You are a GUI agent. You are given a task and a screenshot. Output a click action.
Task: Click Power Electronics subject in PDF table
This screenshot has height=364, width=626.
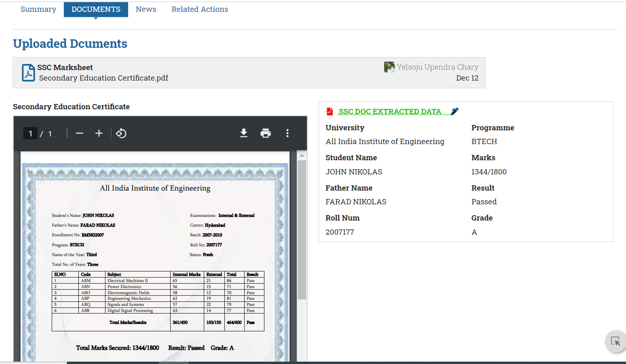coord(124,286)
